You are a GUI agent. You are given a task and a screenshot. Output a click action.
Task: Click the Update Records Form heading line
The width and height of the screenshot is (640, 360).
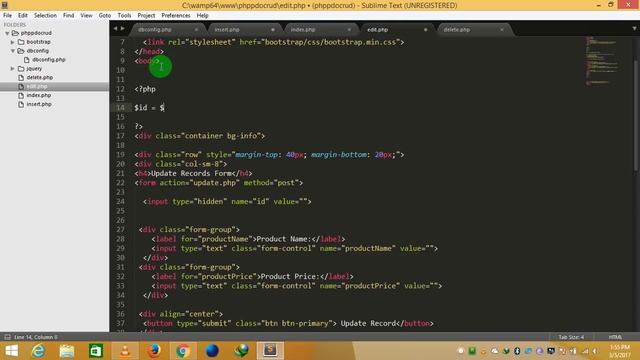[x=193, y=173]
